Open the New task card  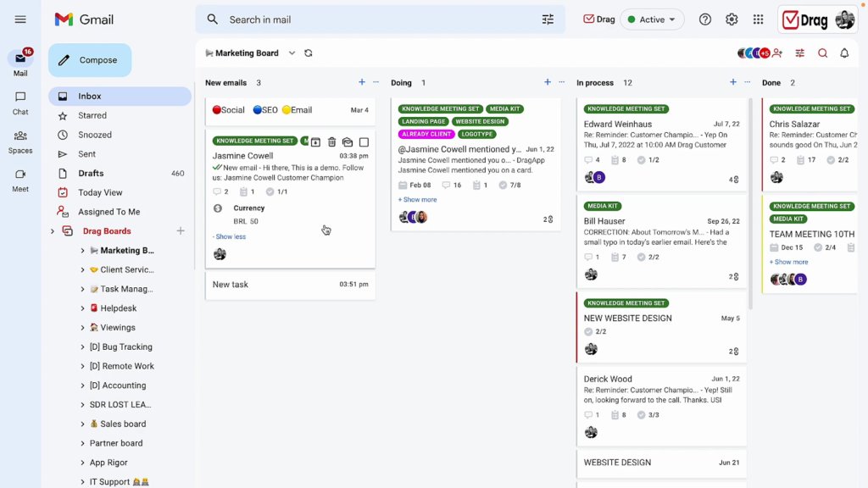tap(290, 285)
